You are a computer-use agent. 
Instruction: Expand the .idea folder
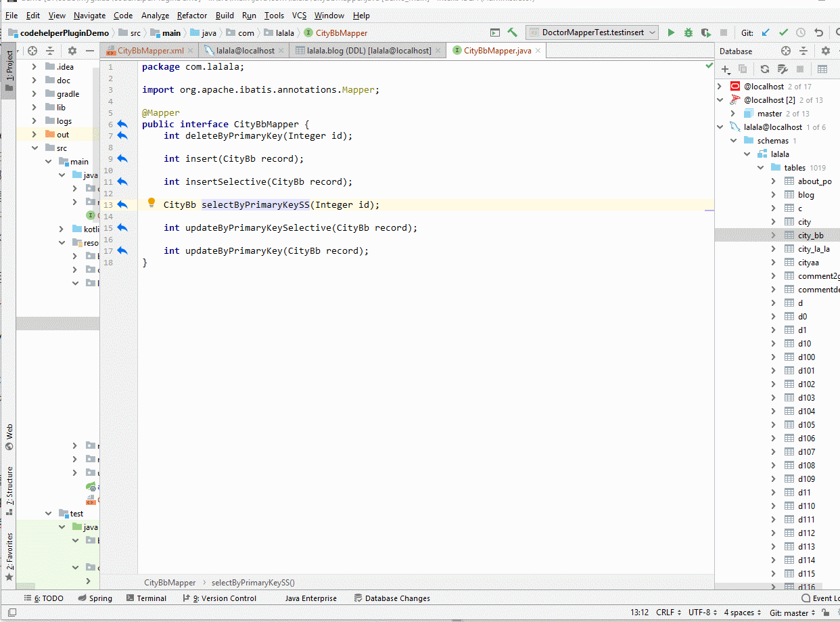point(34,66)
